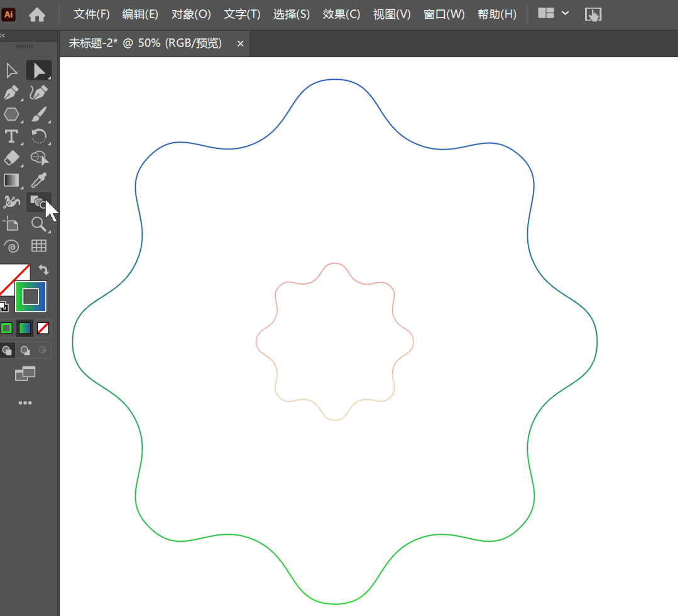The height and width of the screenshot is (616, 678).
Task: Open the 帮助(H) menu
Action: (x=497, y=14)
